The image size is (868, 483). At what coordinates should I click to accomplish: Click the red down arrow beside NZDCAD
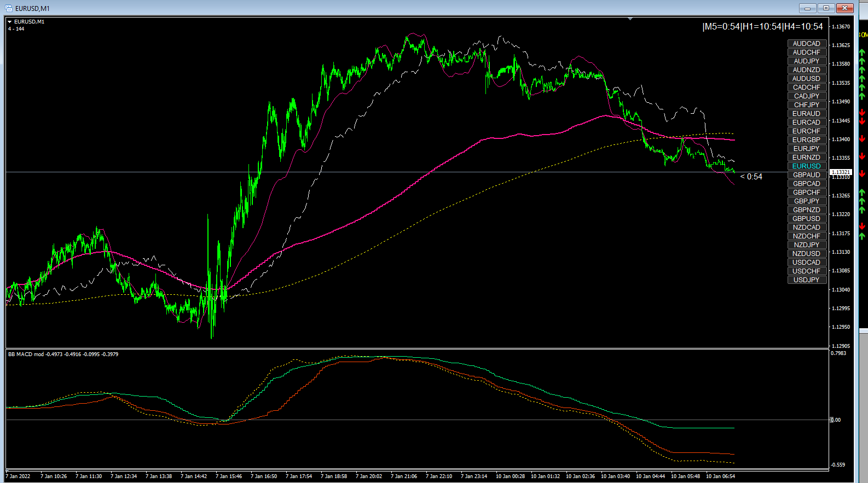point(862,226)
